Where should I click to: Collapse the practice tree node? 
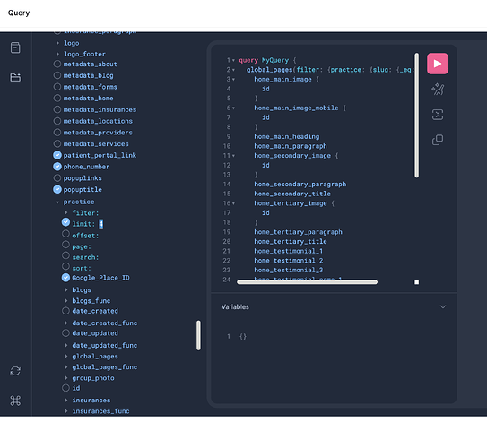click(57, 202)
